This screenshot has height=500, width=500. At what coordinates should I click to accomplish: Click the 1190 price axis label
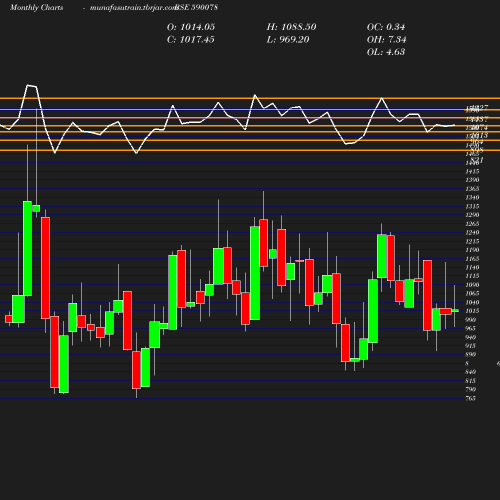tap(472, 250)
